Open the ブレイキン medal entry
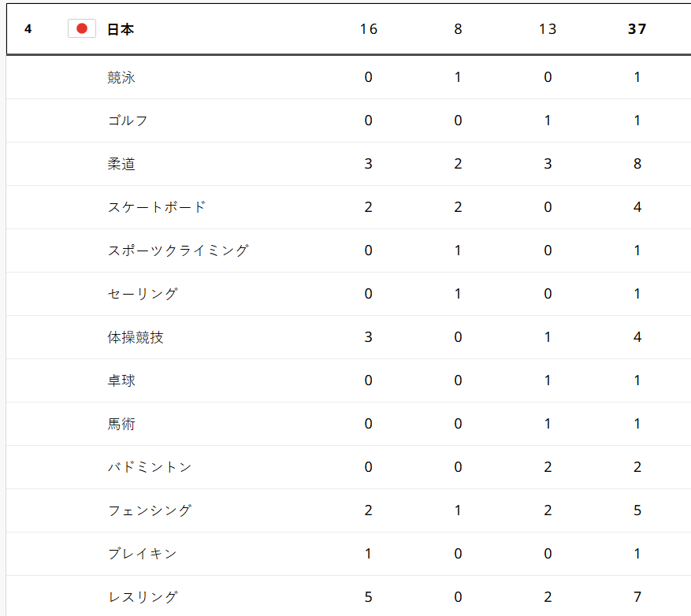Viewport: 691px width, 616px height. [x=143, y=554]
